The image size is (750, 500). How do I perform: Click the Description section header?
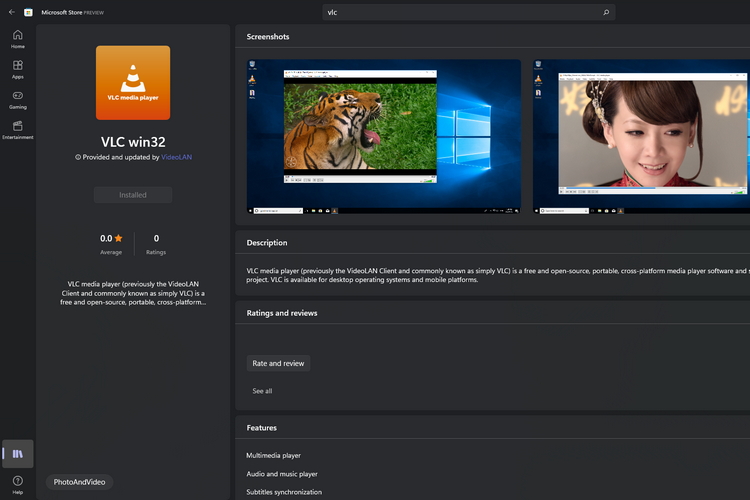267,243
